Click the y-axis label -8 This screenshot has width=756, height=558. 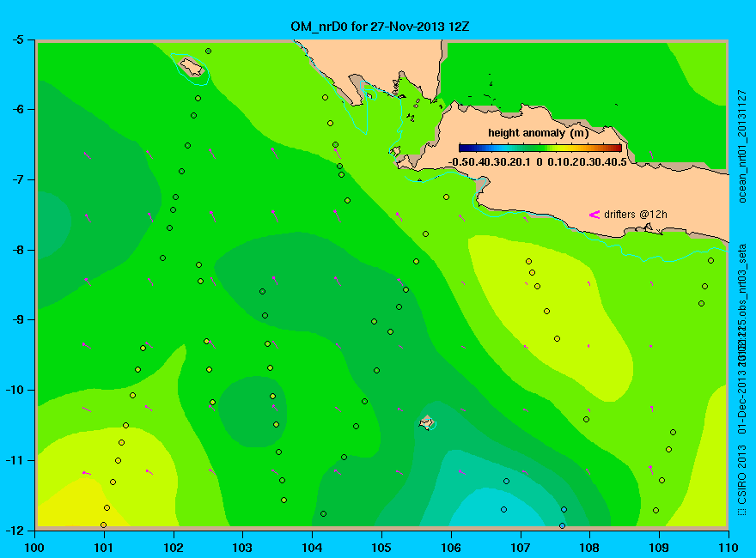tap(17, 250)
